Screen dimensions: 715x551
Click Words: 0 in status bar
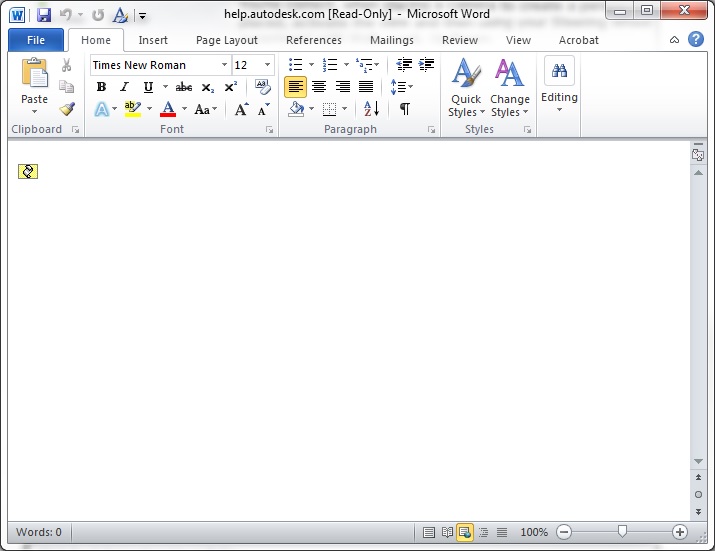(39, 532)
